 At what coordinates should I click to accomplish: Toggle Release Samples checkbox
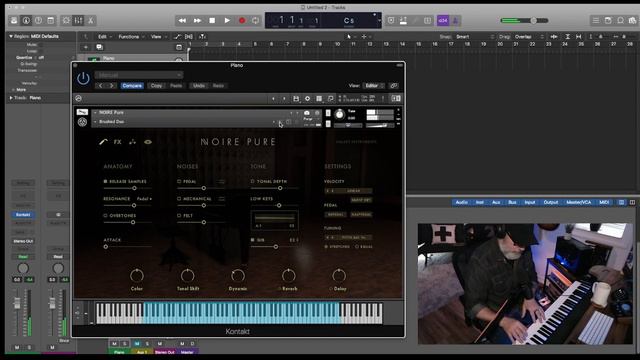click(x=105, y=181)
